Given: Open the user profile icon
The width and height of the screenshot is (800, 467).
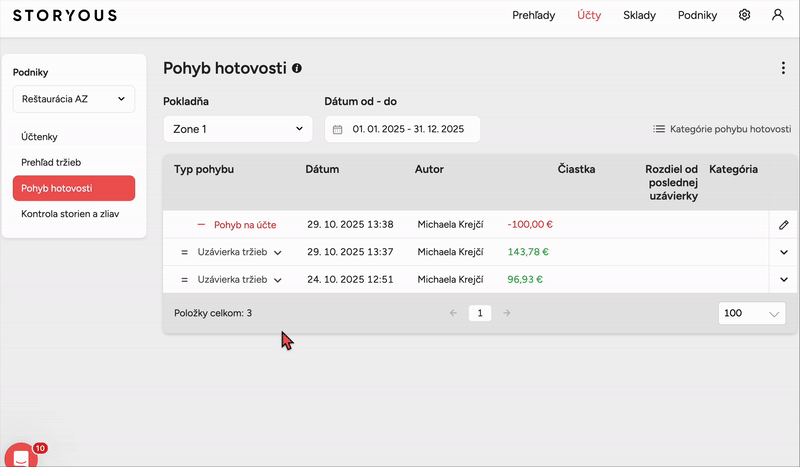Looking at the screenshot, I should (777, 15).
